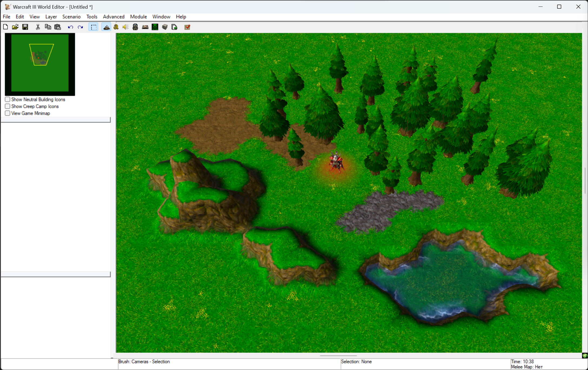This screenshot has width=588, height=370.
Task: Toggle View Game Minimap checkbox
Action: pyautogui.click(x=8, y=113)
